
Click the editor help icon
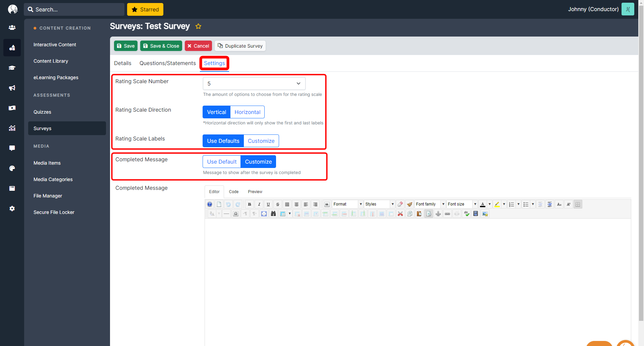(210, 204)
